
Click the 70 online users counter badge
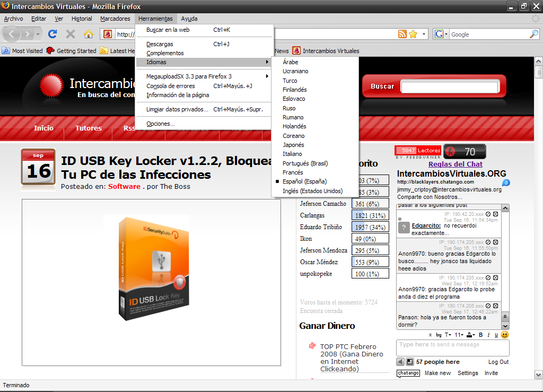(x=465, y=151)
